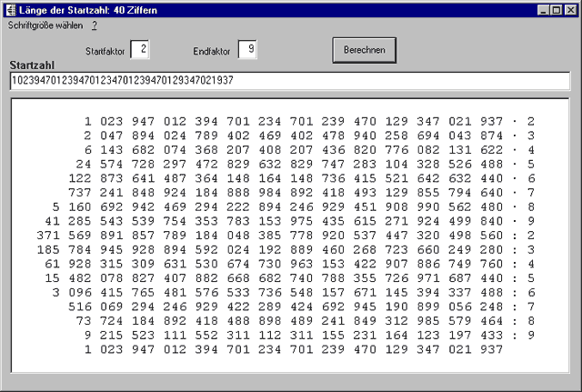The width and height of the screenshot is (582, 392).
Task: Click into the Startzahl number field
Action: [290, 81]
